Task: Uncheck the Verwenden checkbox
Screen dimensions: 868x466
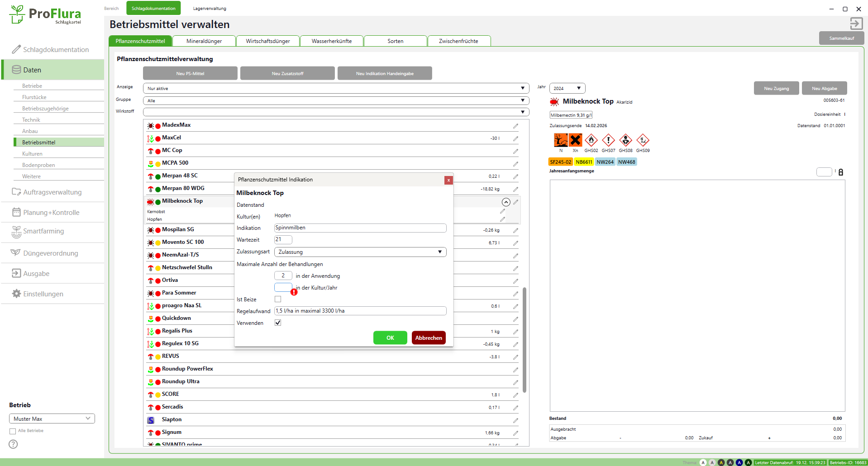Action: [x=278, y=323]
